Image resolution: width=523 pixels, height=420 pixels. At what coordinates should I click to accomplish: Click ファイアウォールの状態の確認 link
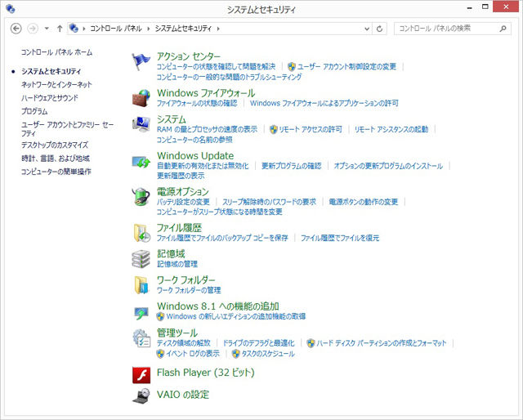pos(197,103)
